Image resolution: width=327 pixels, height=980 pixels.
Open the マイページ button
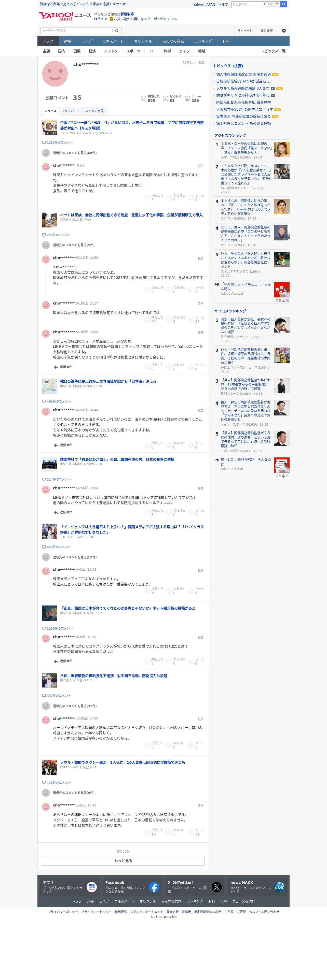[245, 31]
